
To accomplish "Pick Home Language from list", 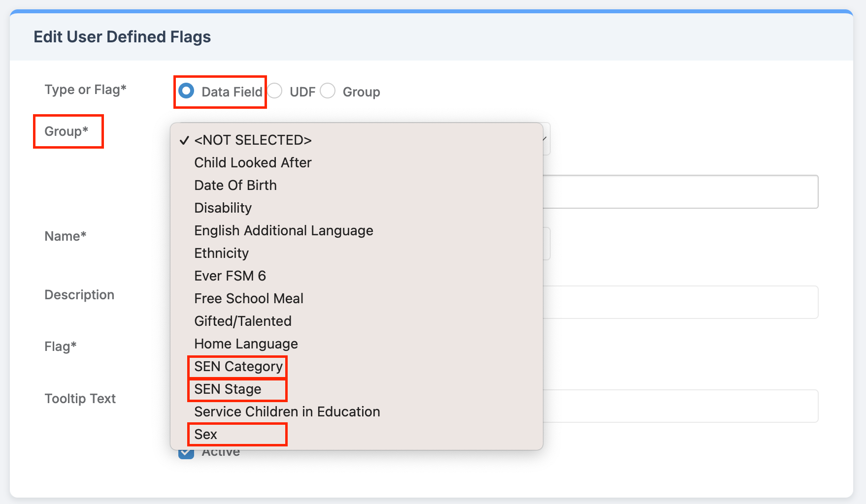I will (357, 344).
